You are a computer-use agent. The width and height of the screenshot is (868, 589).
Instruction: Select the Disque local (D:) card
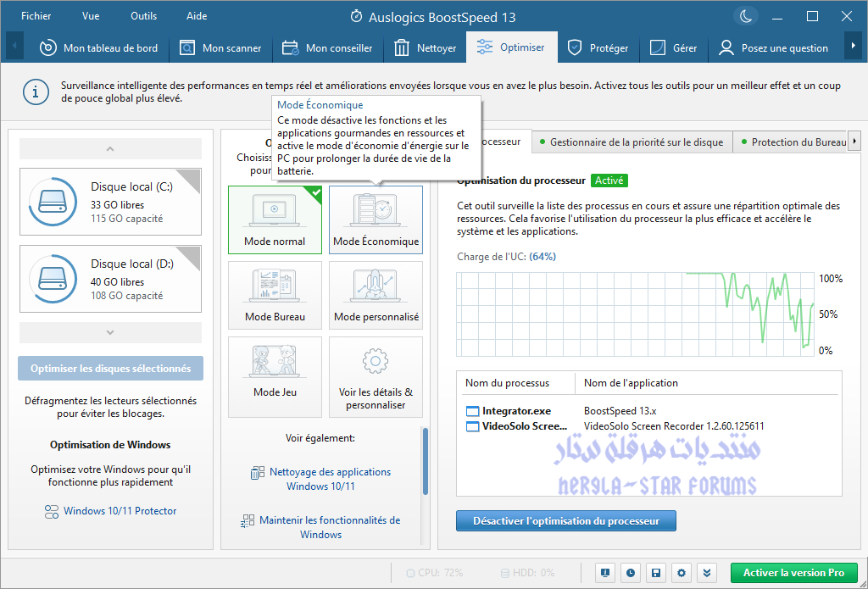pos(110,279)
